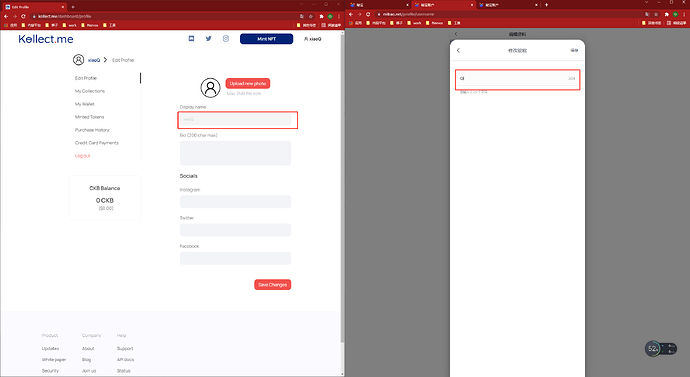Focus the Instagram input field
This screenshot has width=690, height=377.
pyautogui.click(x=235, y=201)
